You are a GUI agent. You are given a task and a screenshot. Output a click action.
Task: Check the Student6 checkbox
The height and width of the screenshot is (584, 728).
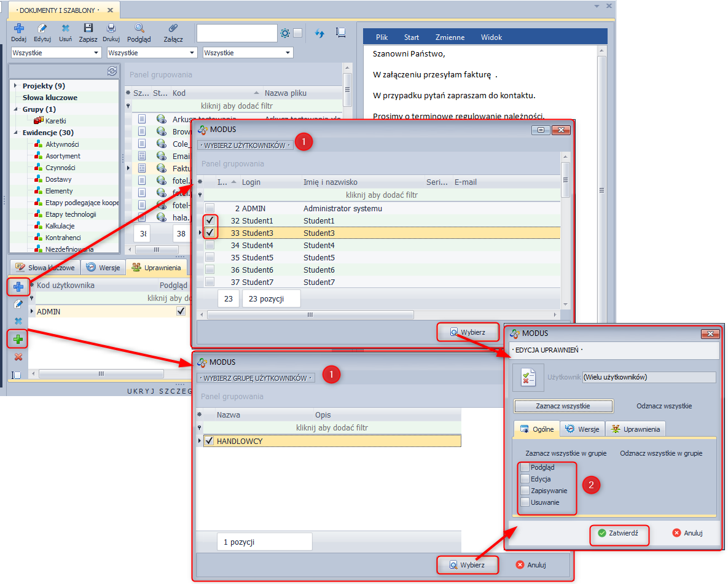click(210, 269)
